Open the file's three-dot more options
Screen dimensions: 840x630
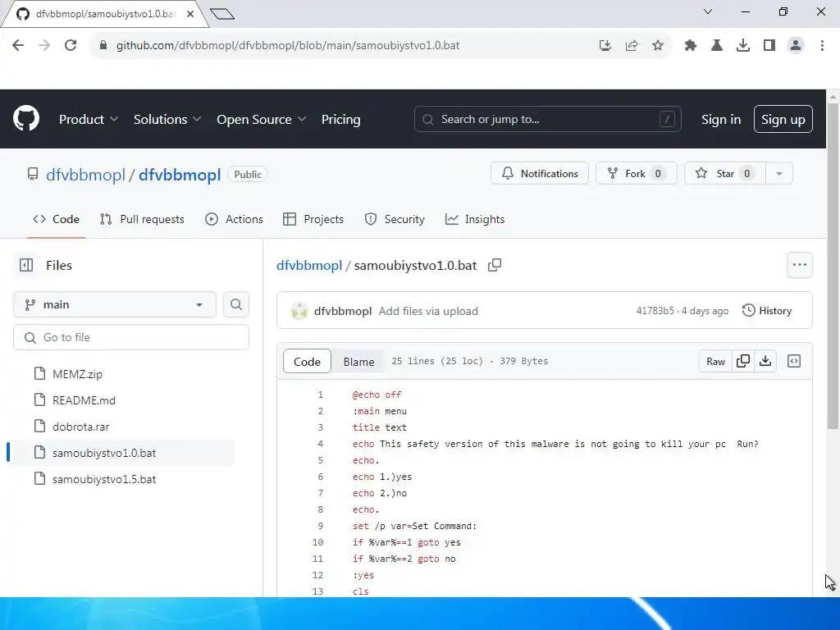coord(800,265)
